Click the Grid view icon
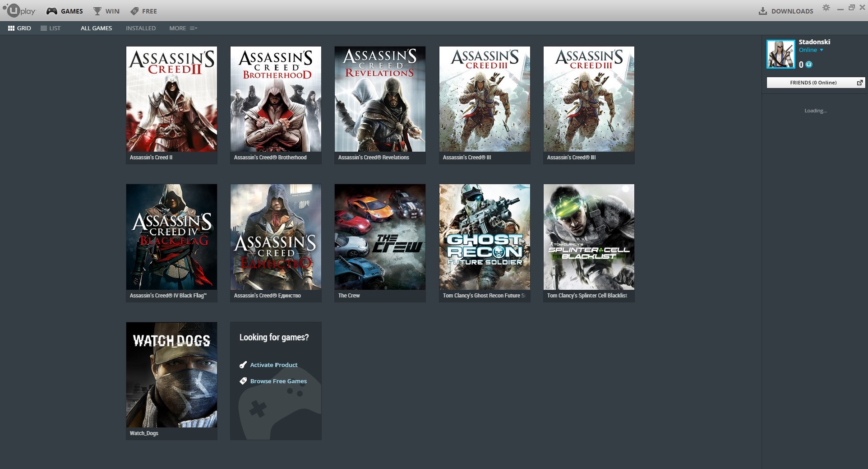 11,28
